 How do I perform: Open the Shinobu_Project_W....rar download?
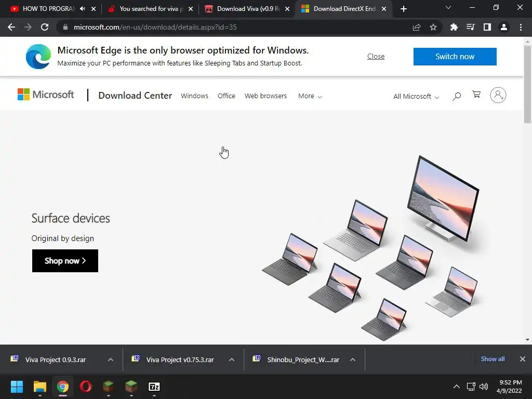point(303,360)
